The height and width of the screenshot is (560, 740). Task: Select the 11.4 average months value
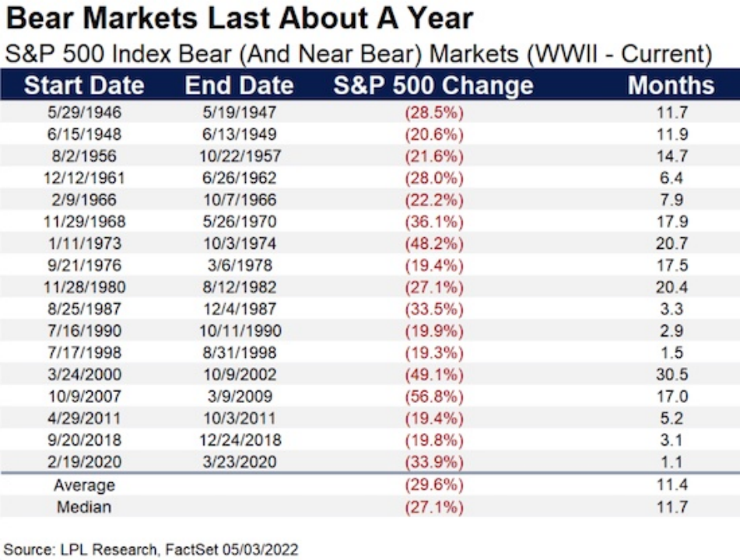coord(671,485)
